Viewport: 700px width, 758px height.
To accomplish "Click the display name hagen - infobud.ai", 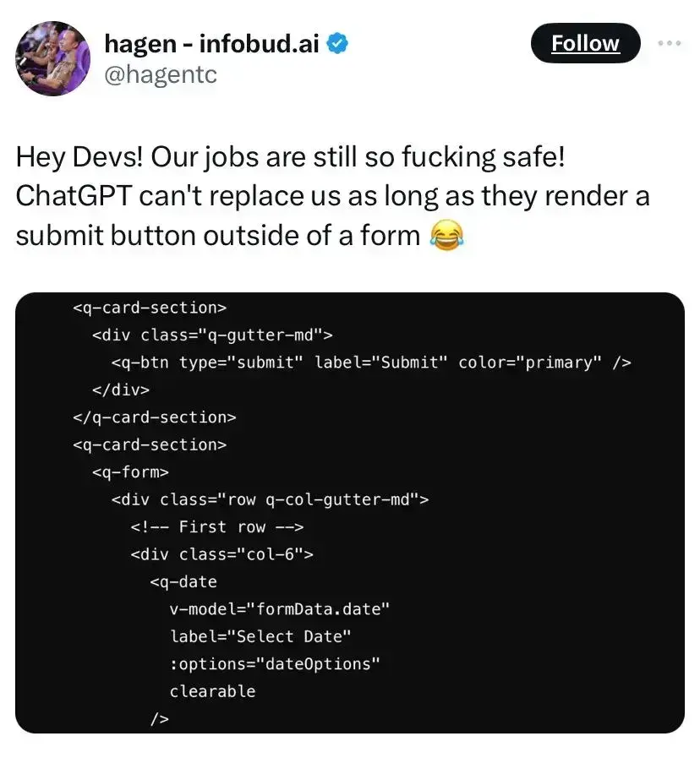I will pyautogui.click(x=211, y=43).
